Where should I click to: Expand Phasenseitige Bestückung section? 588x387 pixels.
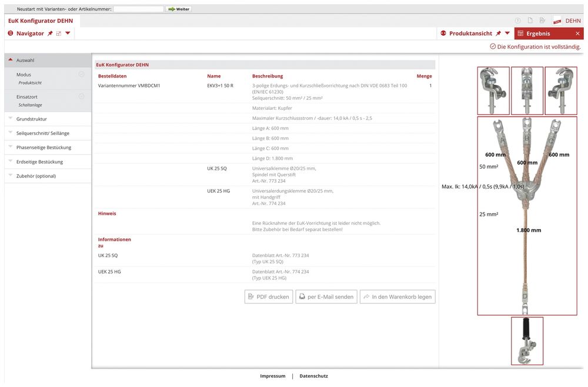pos(44,147)
